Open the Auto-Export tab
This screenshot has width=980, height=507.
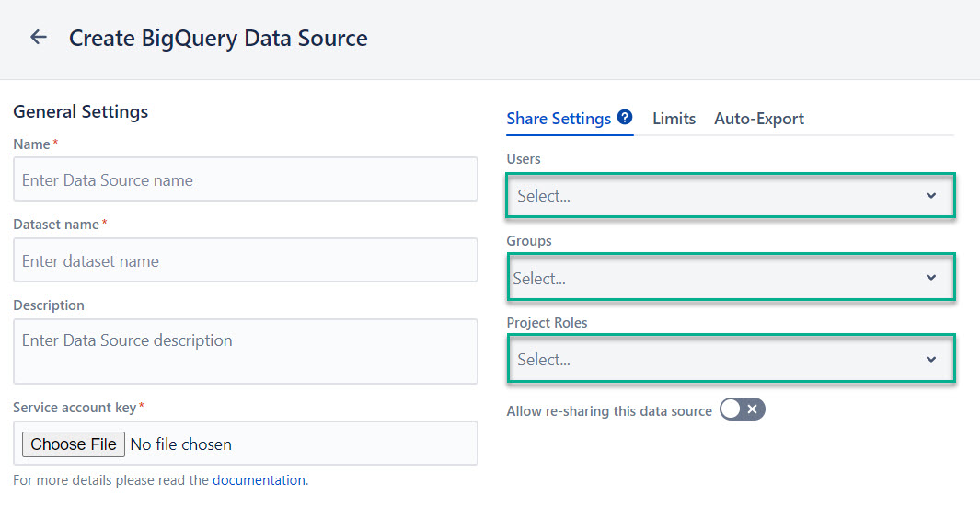pyautogui.click(x=759, y=119)
